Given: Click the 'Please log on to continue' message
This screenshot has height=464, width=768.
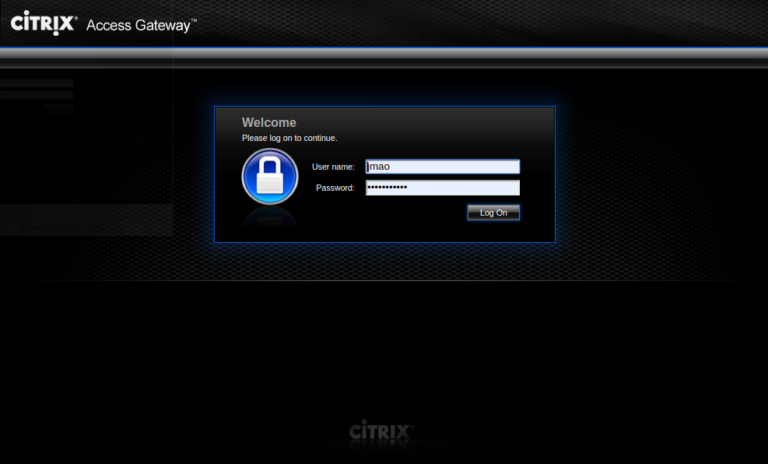Looking at the screenshot, I should pyautogui.click(x=289, y=138).
